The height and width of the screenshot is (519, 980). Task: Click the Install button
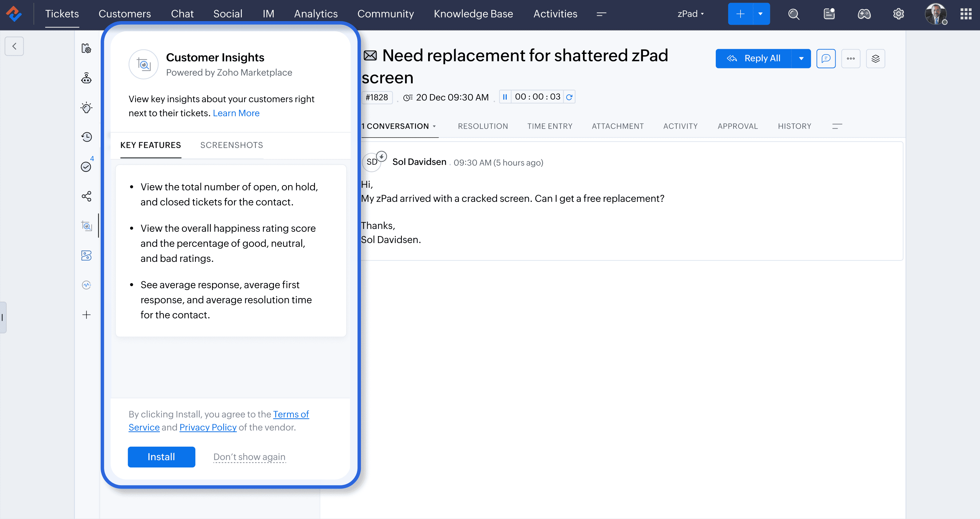[x=161, y=457]
